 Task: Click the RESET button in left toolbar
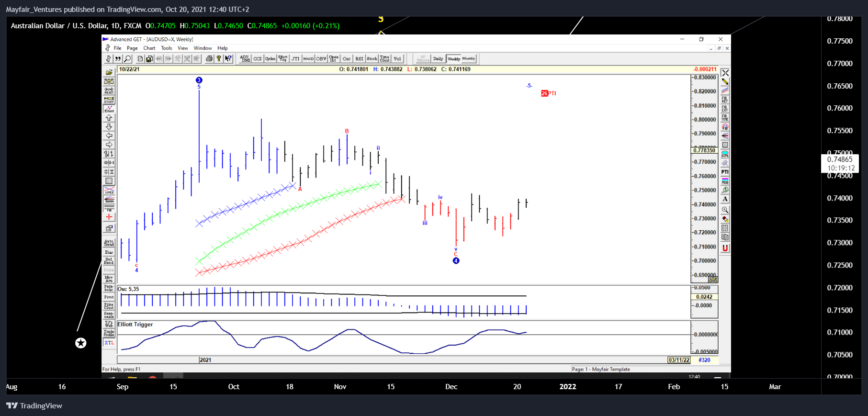[109, 90]
